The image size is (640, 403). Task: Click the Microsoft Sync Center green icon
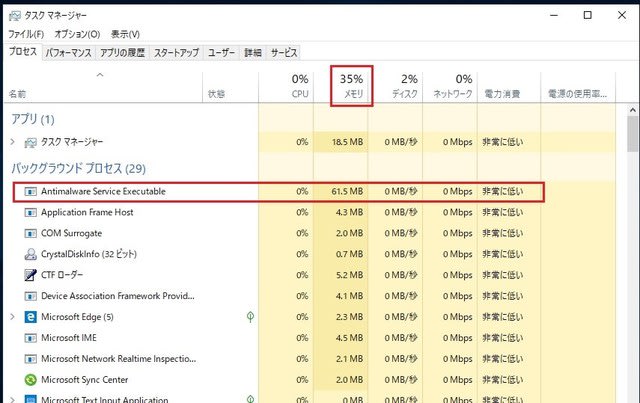pyautogui.click(x=31, y=380)
